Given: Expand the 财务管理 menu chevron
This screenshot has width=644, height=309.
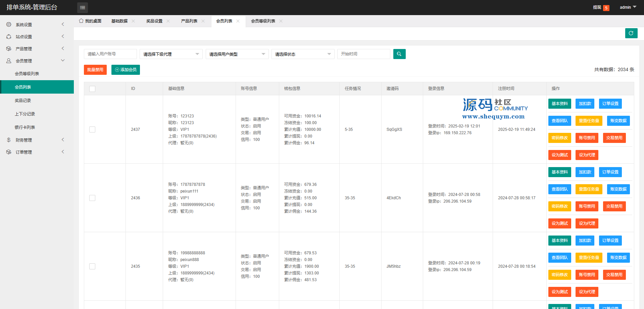Looking at the screenshot, I should pyautogui.click(x=63, y=140).
